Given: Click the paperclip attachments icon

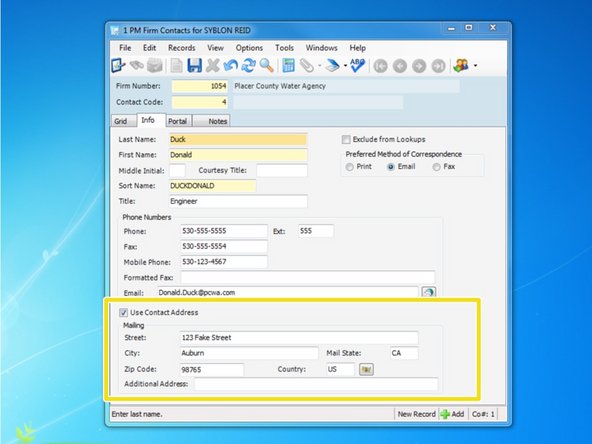Looking at the screenshot, I should point(307,66).
